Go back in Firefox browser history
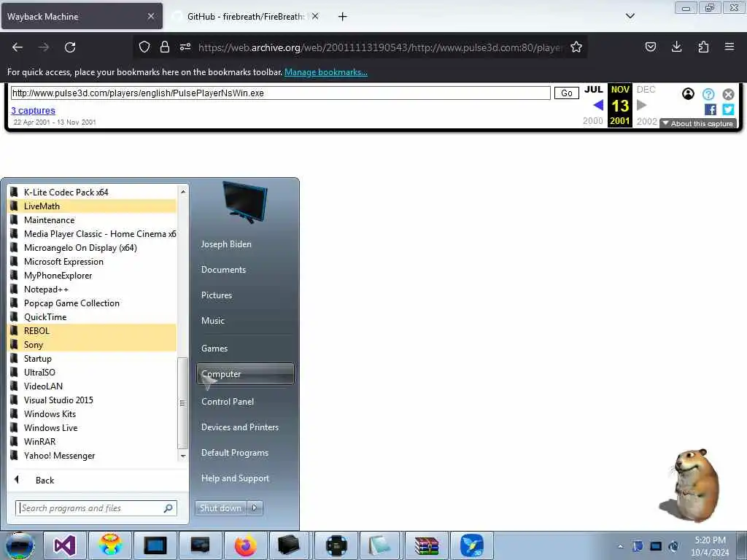Screen dimensions: 747x560 (18, 47)
